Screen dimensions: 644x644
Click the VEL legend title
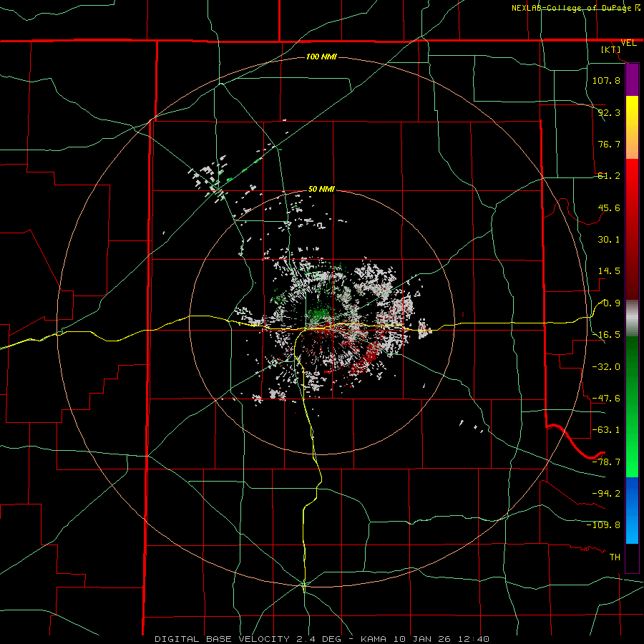pos(628,43)
